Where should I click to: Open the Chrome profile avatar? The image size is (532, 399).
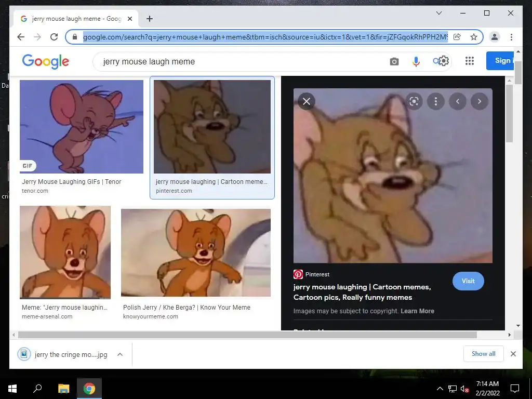tap(495, 37)
